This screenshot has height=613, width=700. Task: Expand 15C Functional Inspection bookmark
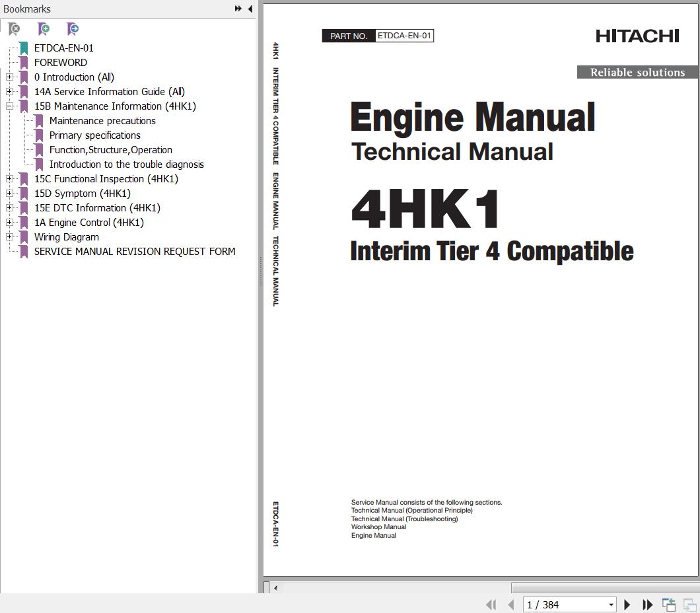pos(9,178)
